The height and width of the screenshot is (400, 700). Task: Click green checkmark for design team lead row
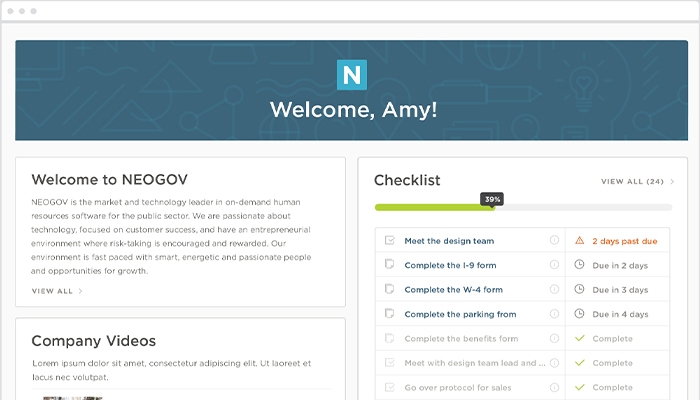[x=579, y=363]
